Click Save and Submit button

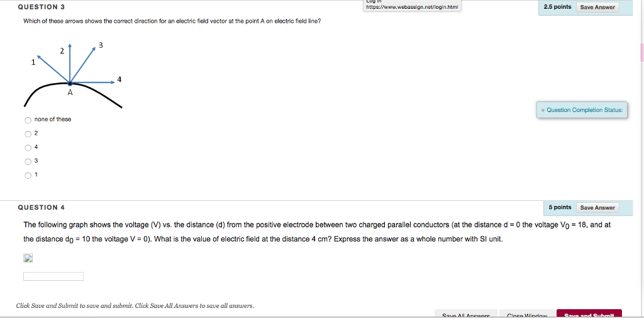click(x=589, y=314)
